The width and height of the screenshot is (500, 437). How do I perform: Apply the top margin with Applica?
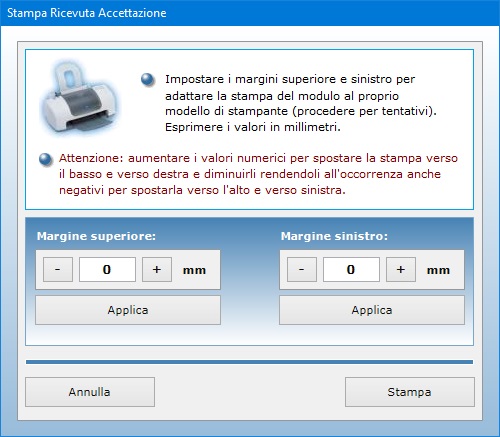[128, 310]
